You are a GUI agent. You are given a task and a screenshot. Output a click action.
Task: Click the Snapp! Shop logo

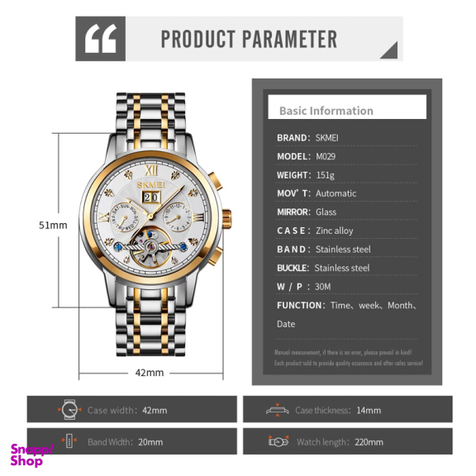tap(32, 455)
